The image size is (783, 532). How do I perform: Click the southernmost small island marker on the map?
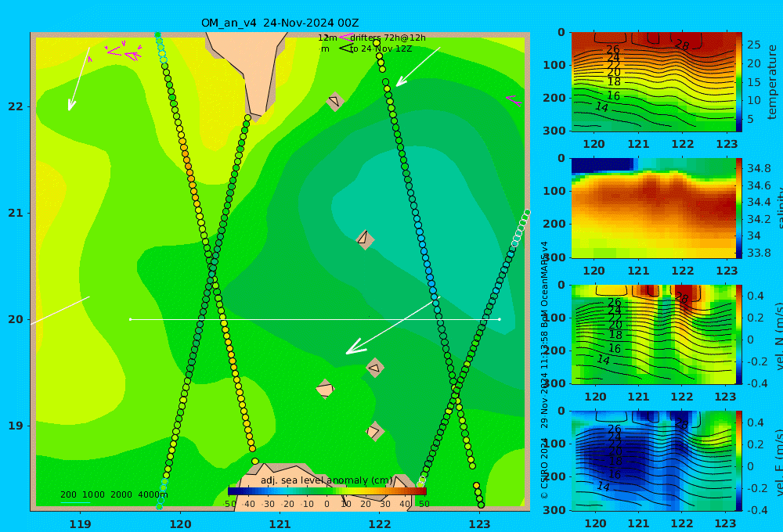click(374, 431)
